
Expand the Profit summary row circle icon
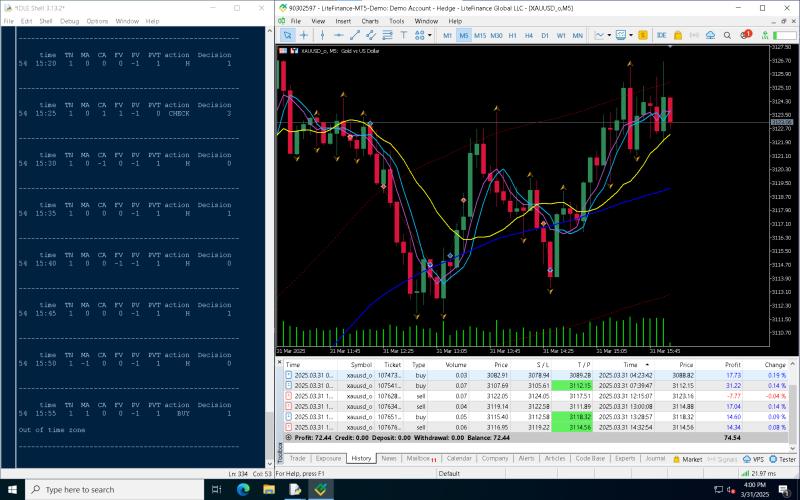(288, 438)
